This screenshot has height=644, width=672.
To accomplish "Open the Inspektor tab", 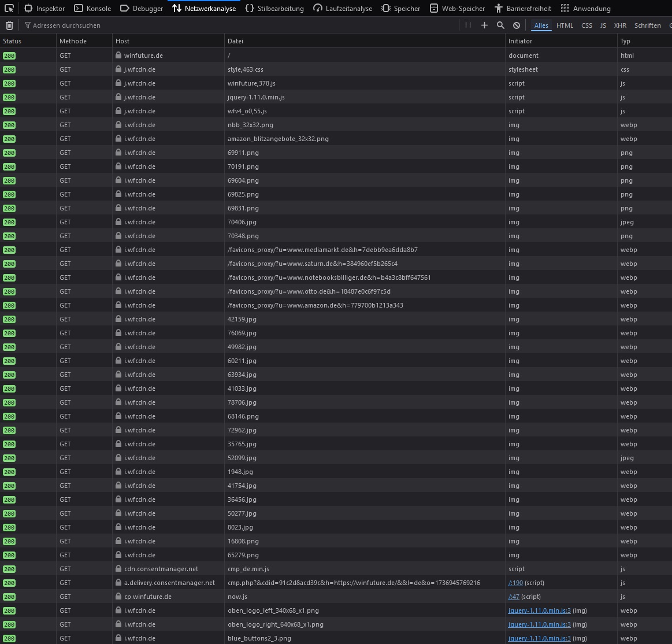I will [44, 8].
